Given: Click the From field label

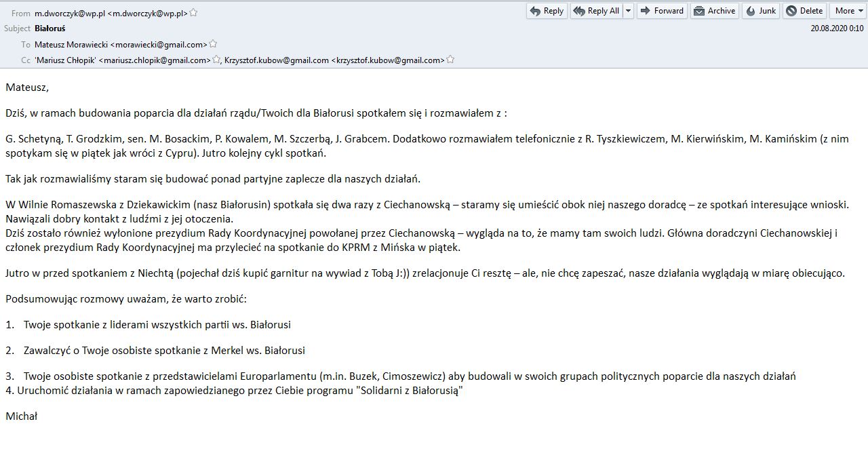Looking at the screenshot, I should (x=21, y=13).
